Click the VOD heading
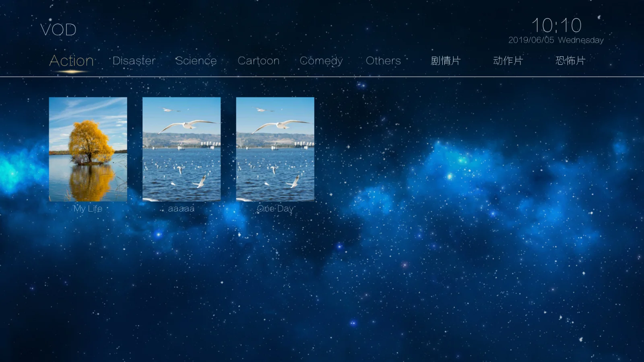This screenshot has width=644, height=362. coord(58,30)
